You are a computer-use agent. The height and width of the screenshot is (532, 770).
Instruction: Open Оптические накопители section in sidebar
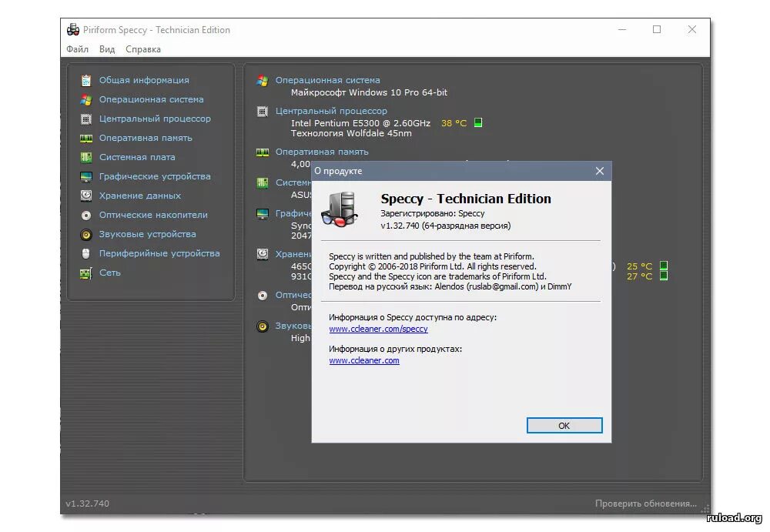click(153, 215)
